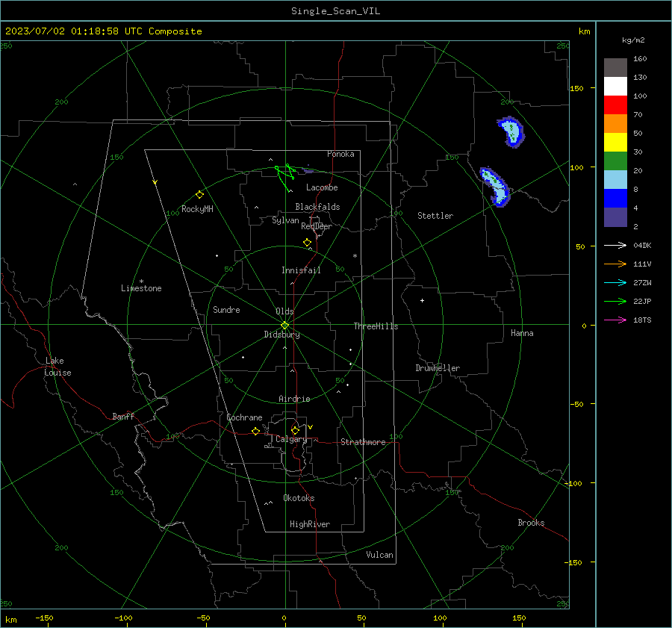Select the purple 4 color swatch
672x628 pixels.
click(615, 217)
